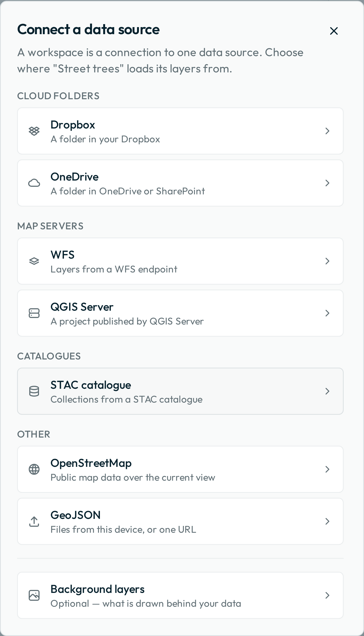Click the WFS layers icon
Image resolution: width=364 pixels, height=636 pixels.
[x=34, y=261]
